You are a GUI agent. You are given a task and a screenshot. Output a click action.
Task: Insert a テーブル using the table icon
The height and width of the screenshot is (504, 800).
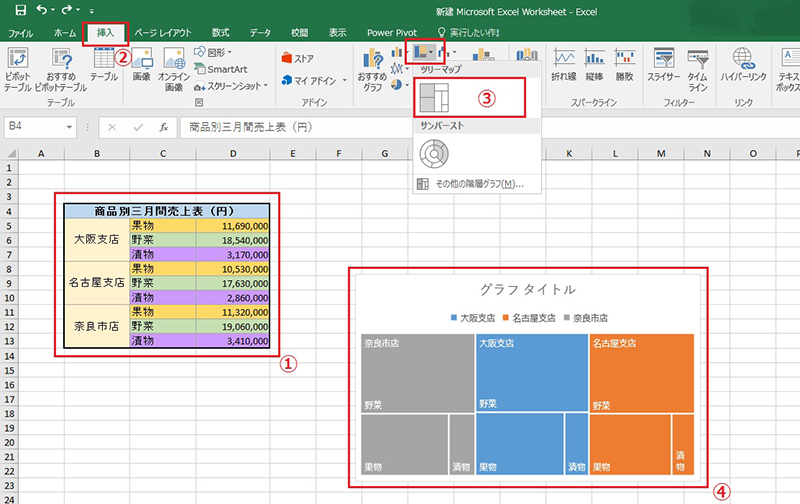point(104,65)
